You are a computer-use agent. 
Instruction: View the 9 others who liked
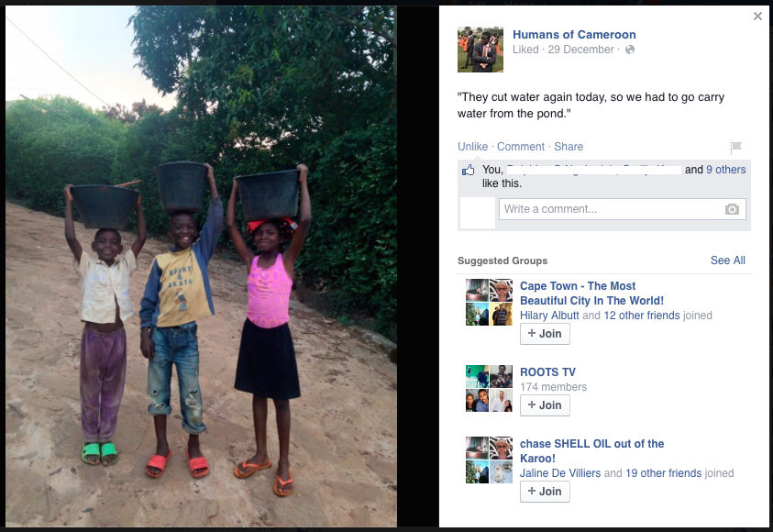tap(725, 170)
